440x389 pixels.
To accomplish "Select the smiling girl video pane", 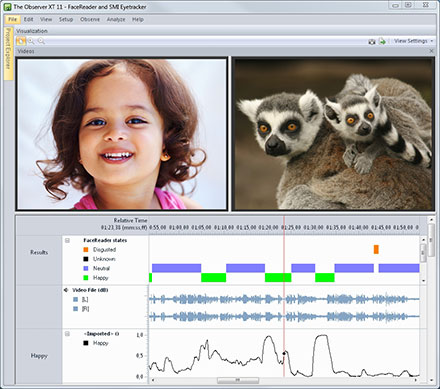I will [x=122, y=134].
